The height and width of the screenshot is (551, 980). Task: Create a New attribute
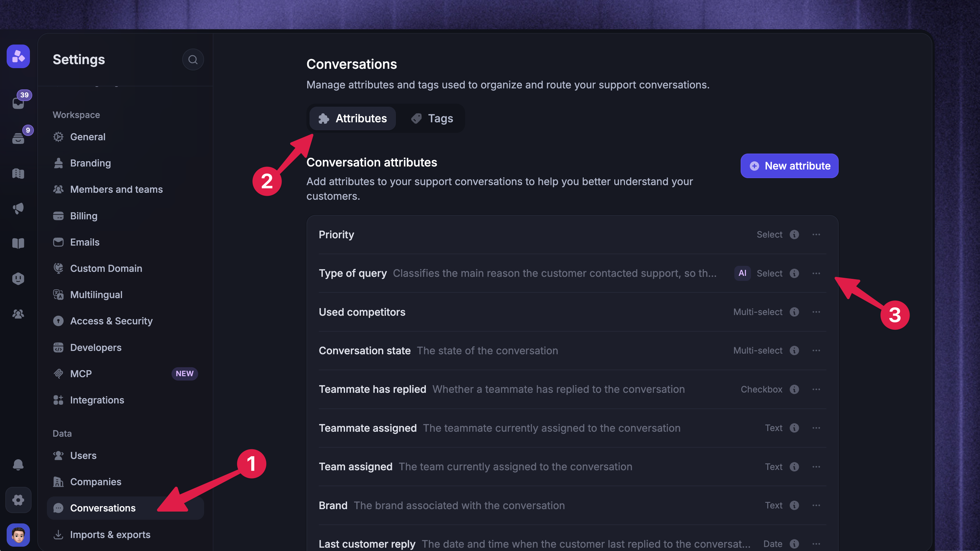click(x=790, y=166)
